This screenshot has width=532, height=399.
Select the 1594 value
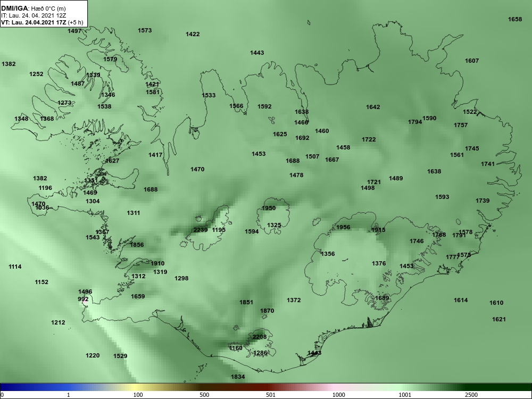(x=252, y=232)
